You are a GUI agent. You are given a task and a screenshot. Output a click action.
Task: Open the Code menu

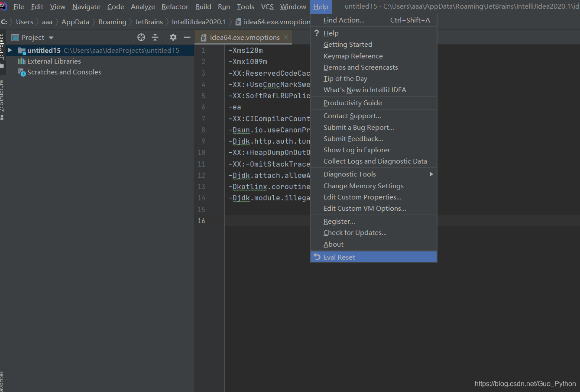(116, 6)
